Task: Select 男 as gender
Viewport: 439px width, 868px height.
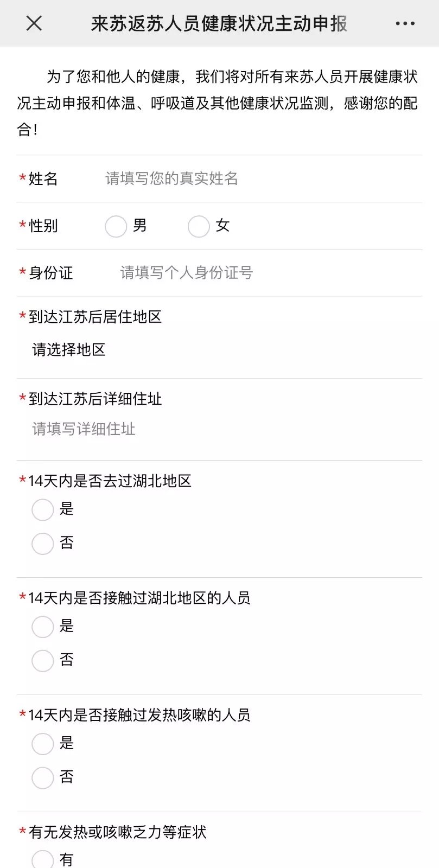Action: point(116,226)
